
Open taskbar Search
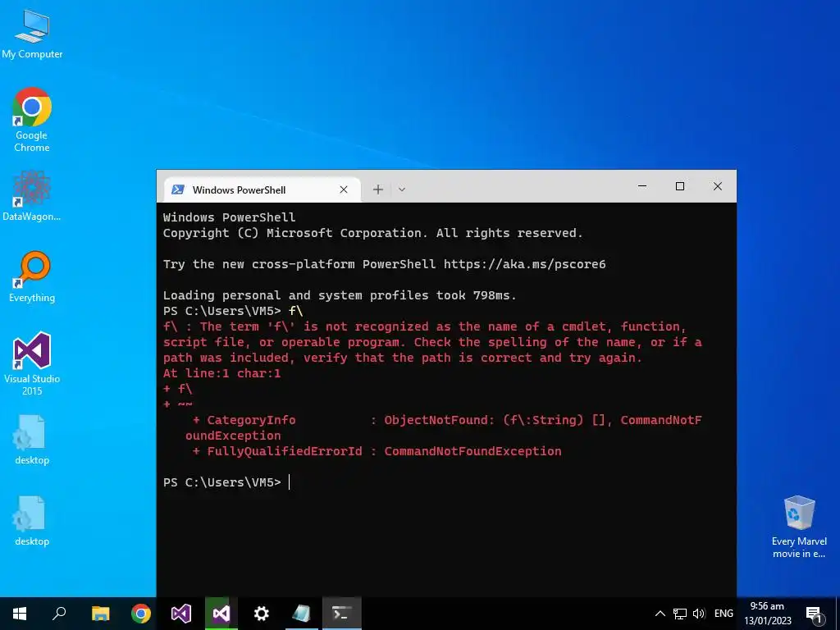(59, 614)
